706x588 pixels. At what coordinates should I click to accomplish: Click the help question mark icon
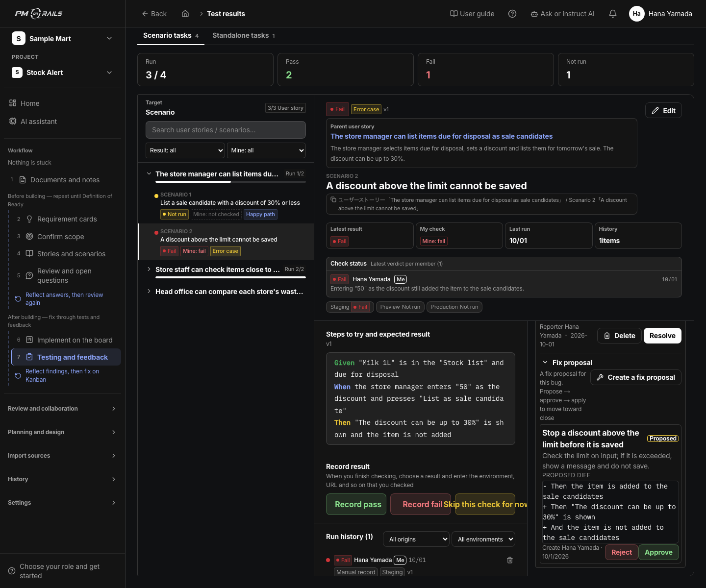click(x=512, y=14)
